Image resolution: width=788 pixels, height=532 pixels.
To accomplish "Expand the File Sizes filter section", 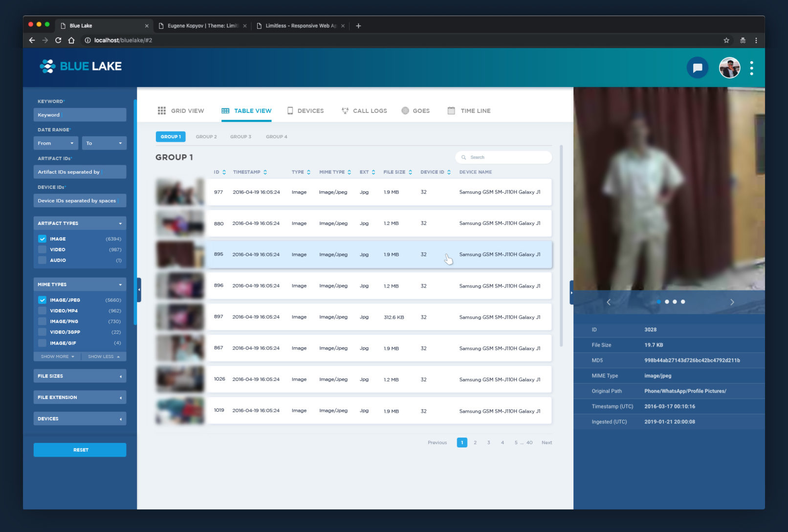I will [x=80, y=376].
